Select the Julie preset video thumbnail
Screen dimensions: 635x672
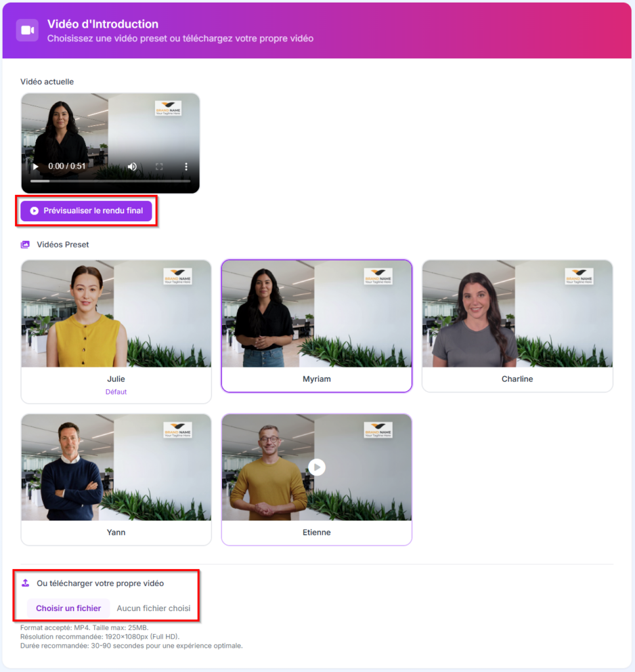pyautogui.click(x=116, y=314)
